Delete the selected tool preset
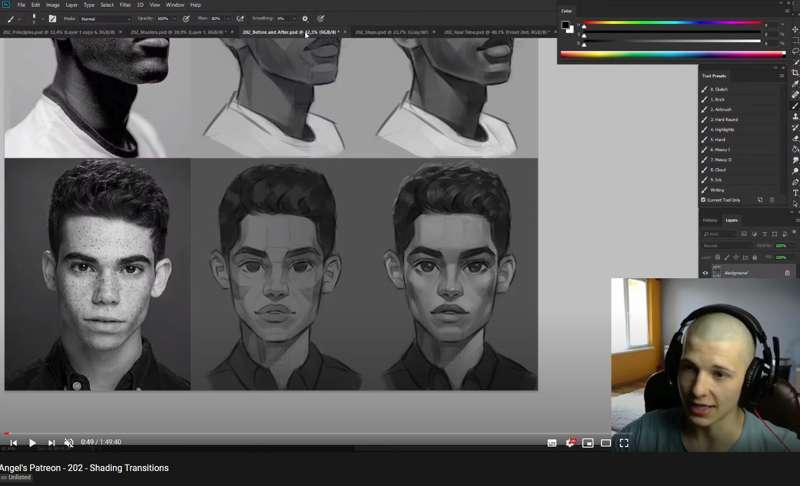 click(772, 200)
